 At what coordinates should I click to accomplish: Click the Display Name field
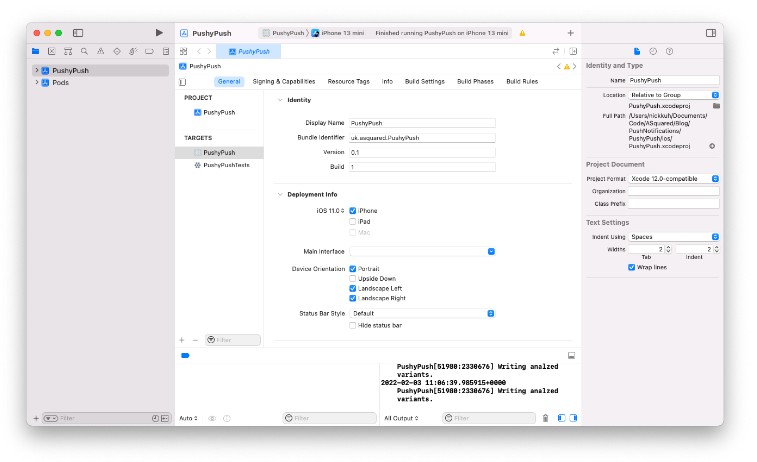point(422,123)
